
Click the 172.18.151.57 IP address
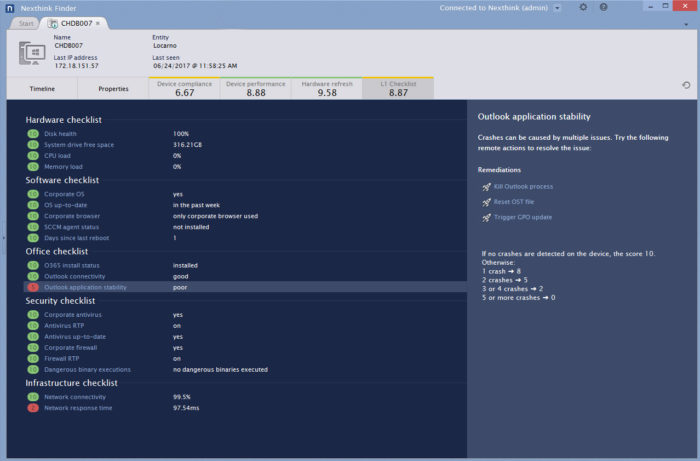(76, 66)
